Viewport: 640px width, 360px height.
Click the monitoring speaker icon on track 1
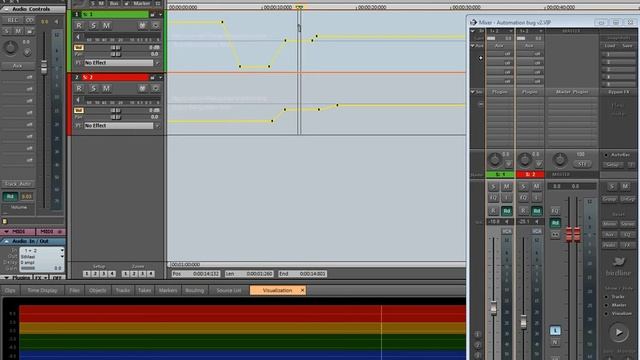click(78, 37)
